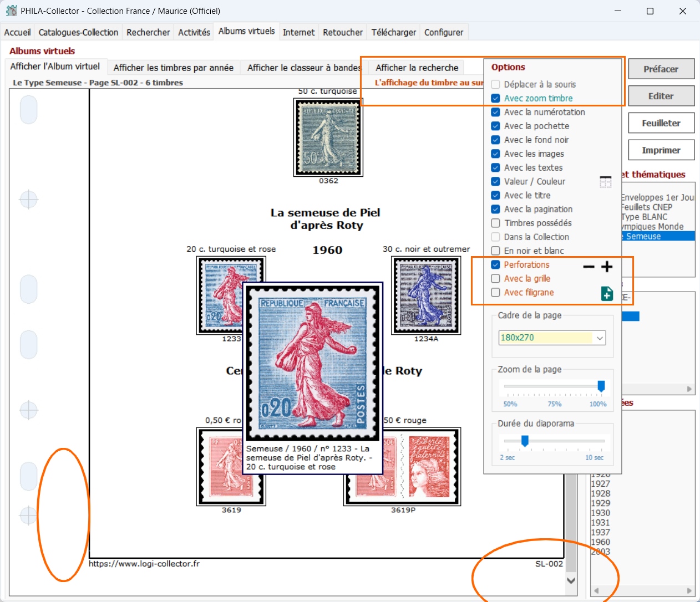Open the Catalogues-Collection tab

coord(78,32)
